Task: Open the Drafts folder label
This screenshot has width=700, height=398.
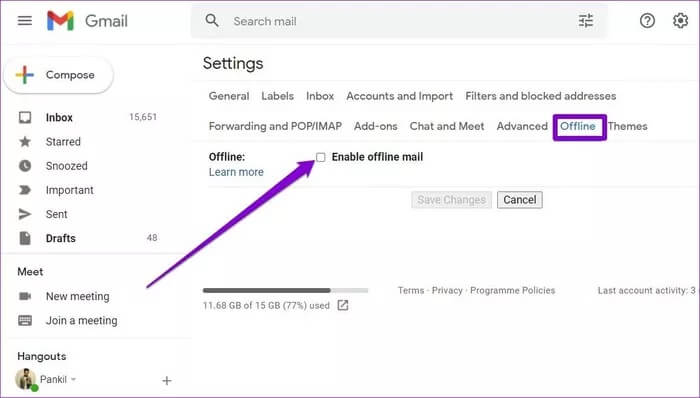Action: click(61, 238)
